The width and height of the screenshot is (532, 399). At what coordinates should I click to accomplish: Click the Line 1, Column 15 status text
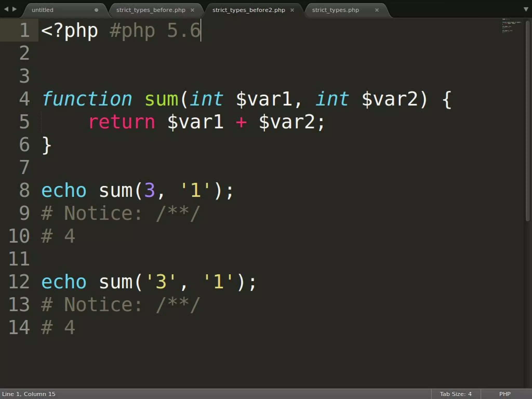[29, 394]
